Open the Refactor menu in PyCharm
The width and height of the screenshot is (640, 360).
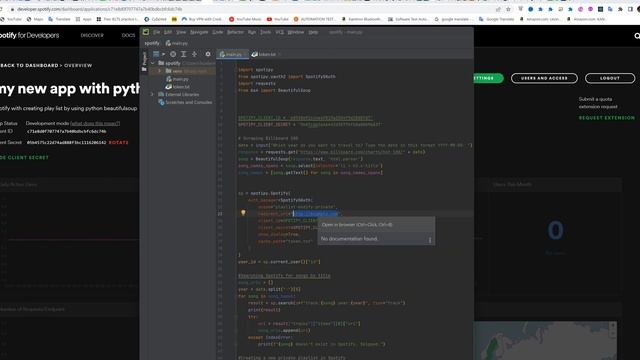(235, 32)
